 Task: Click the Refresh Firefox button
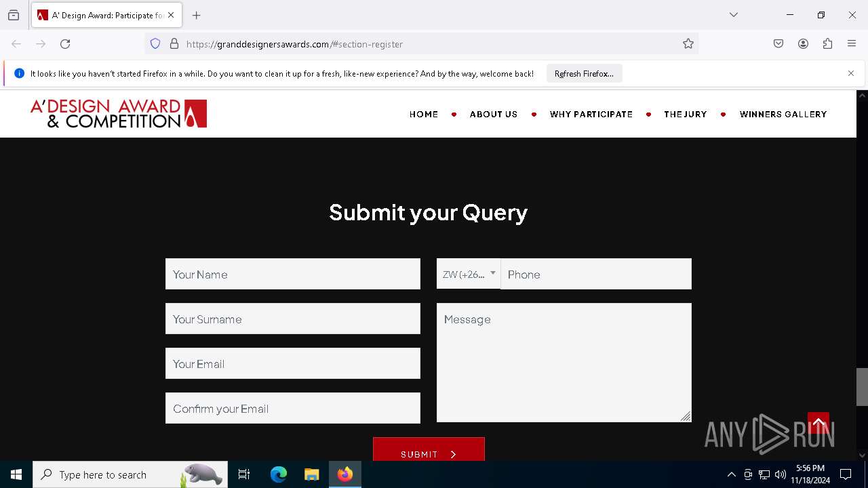pos(584,73)
